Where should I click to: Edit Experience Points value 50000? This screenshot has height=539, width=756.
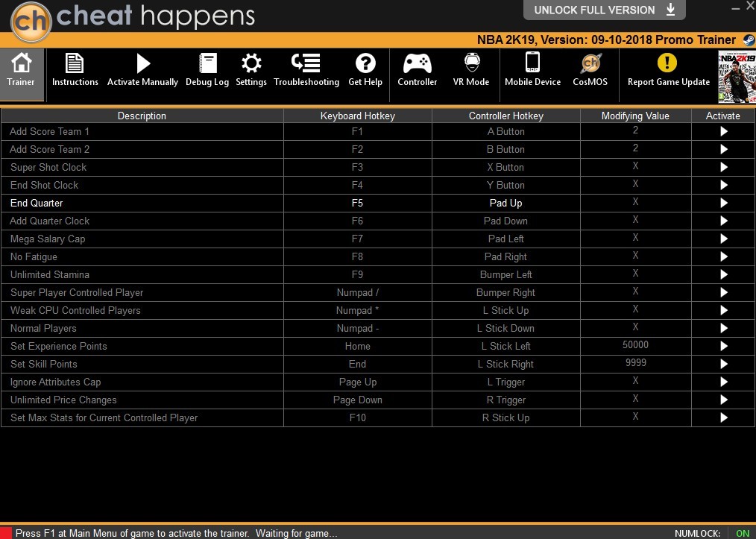635,345
